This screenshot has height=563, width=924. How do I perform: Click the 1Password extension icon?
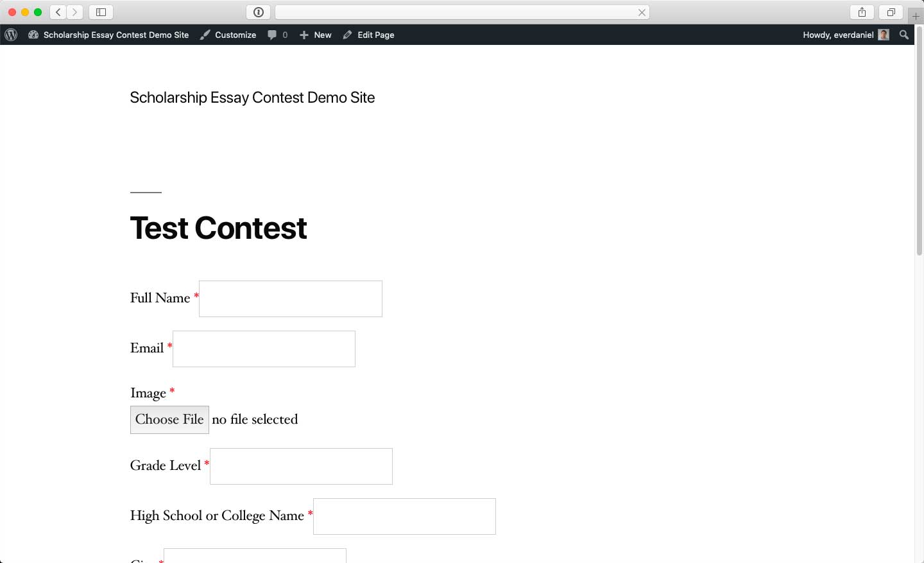point(259,12)
